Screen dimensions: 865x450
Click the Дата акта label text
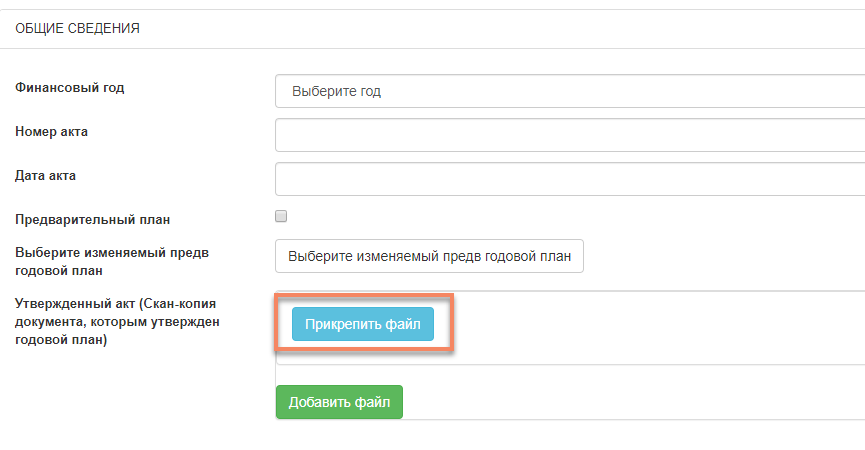coord(45,176)
